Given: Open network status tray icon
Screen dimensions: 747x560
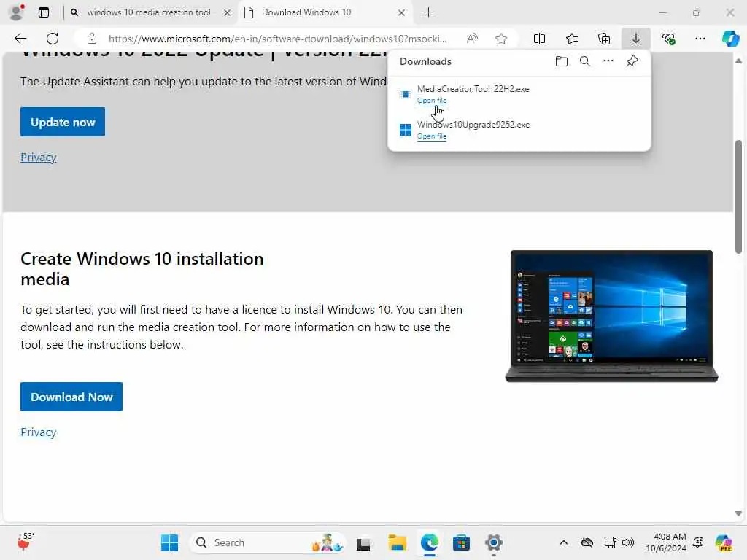Looking at the screenshot, I should (x=610, y=542).
